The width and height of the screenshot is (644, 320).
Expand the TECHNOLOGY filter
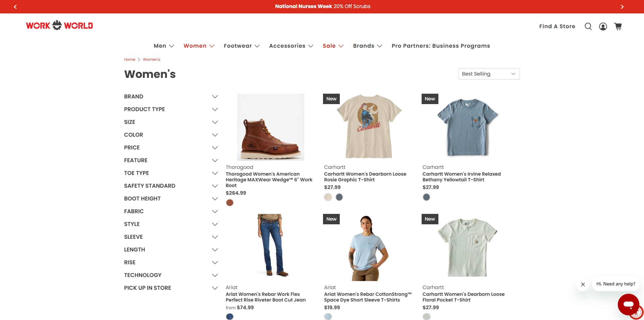[171, 275]
